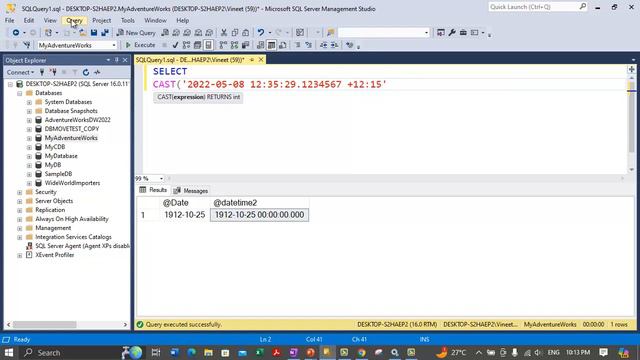Viewport: 640px width, 360px height.
Task: Expand the System Databases node
Action: click(x=29, y=102)
